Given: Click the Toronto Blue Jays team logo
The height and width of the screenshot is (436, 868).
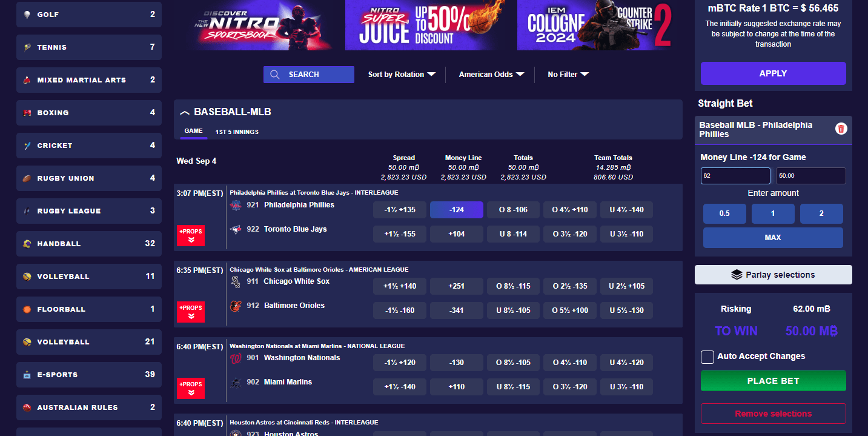Looking at the screenshot, I should (236, 230).
